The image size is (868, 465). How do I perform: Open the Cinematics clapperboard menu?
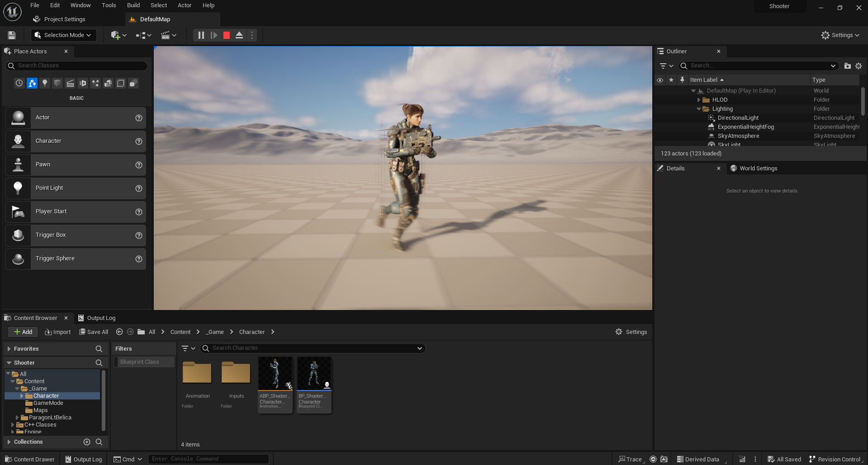[169, 35]
